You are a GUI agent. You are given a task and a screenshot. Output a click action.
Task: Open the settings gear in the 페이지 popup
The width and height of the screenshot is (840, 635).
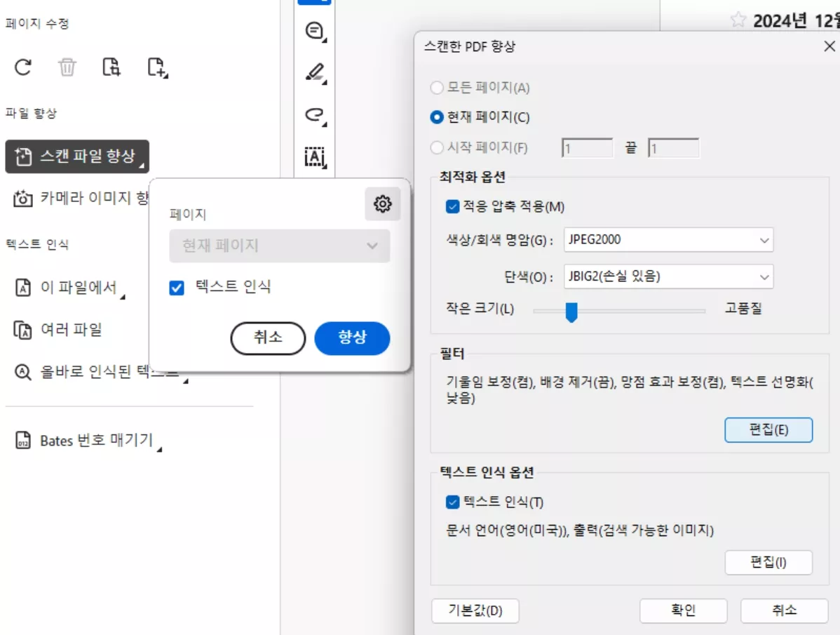pyautogui.click(x=383, y=203)
